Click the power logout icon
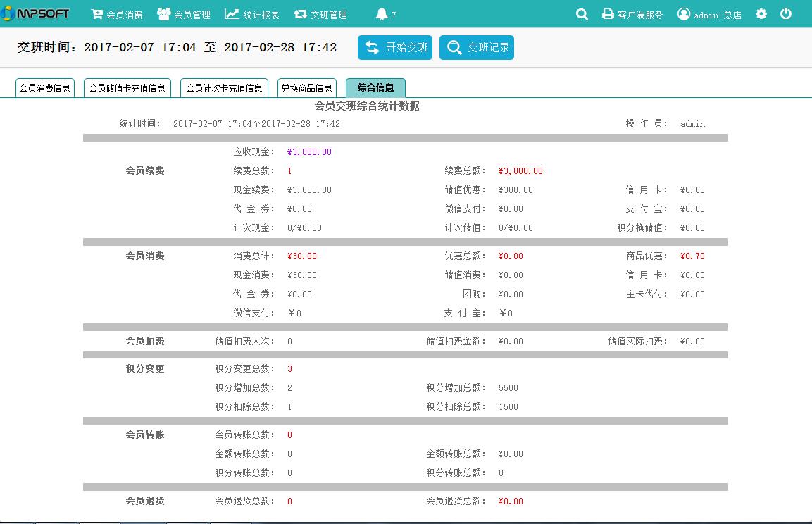This screenshot has height=524, width=812. click(786, 14)
